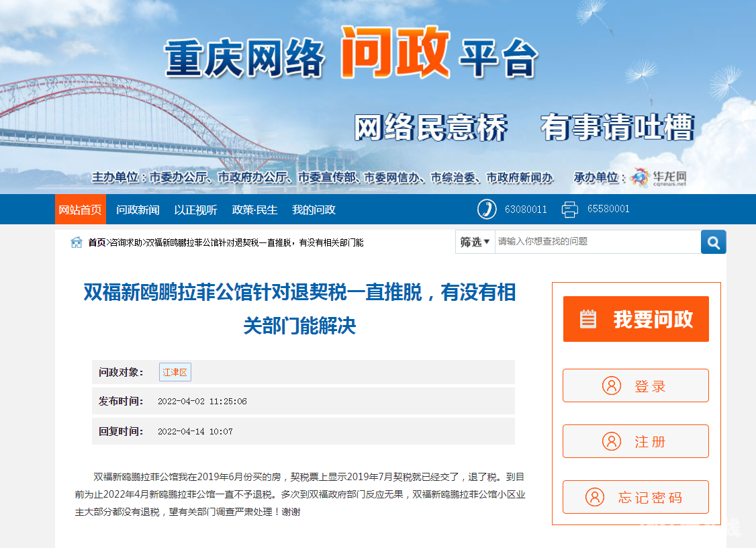Open the 以正视听 menu item
756x548 pixels.
click(196, 210)
